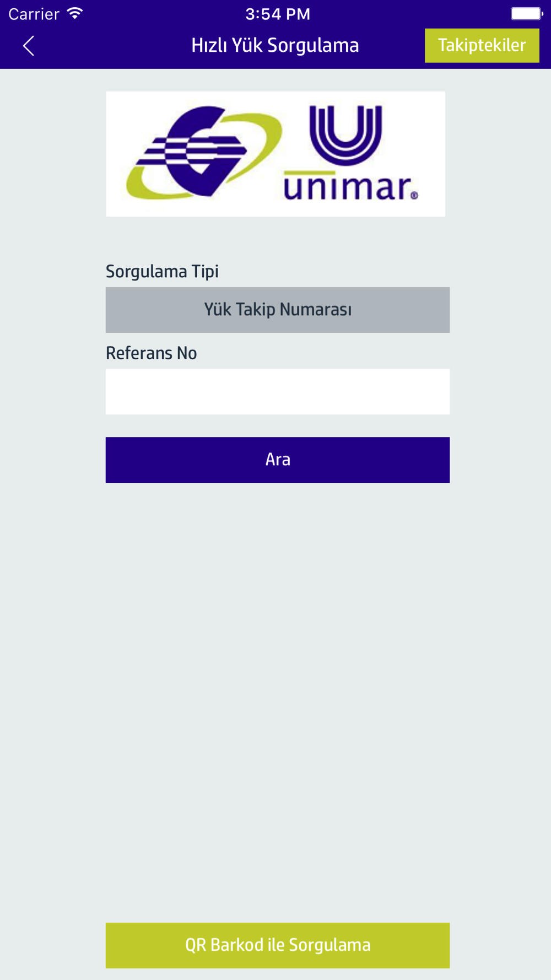Tap the battery icon in status bar
551x980 pixels.
click(527, 13)
